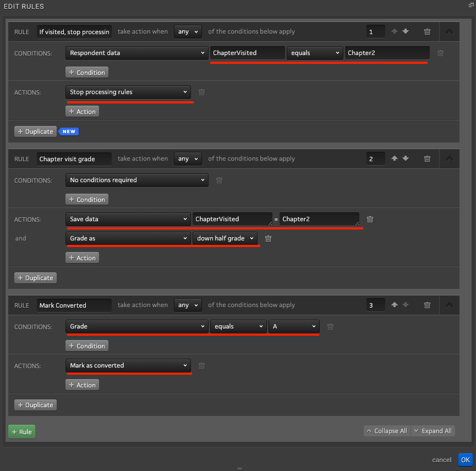Collapse the first rule with the chevron
The width and height of the screenshot is (476, 471).
449,31
